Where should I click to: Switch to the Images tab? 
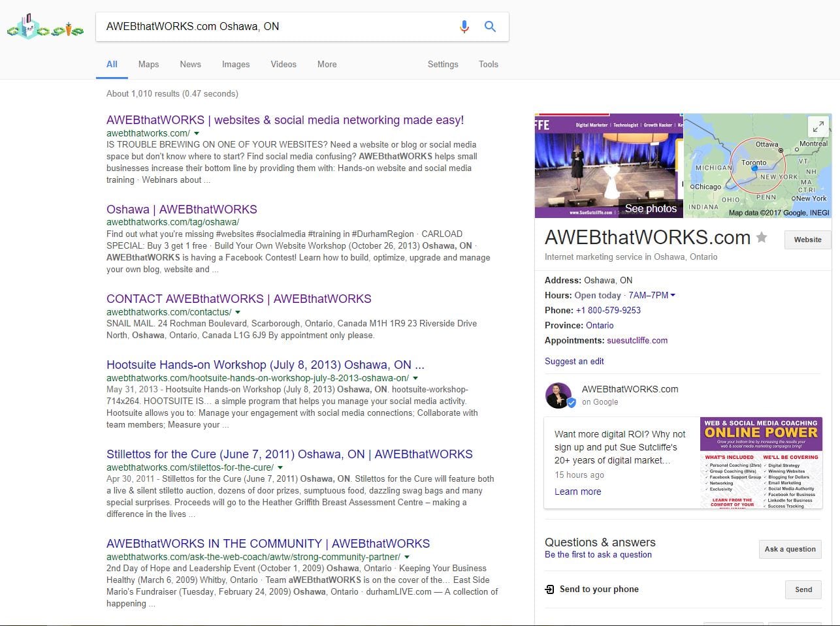tap(236, 64)
